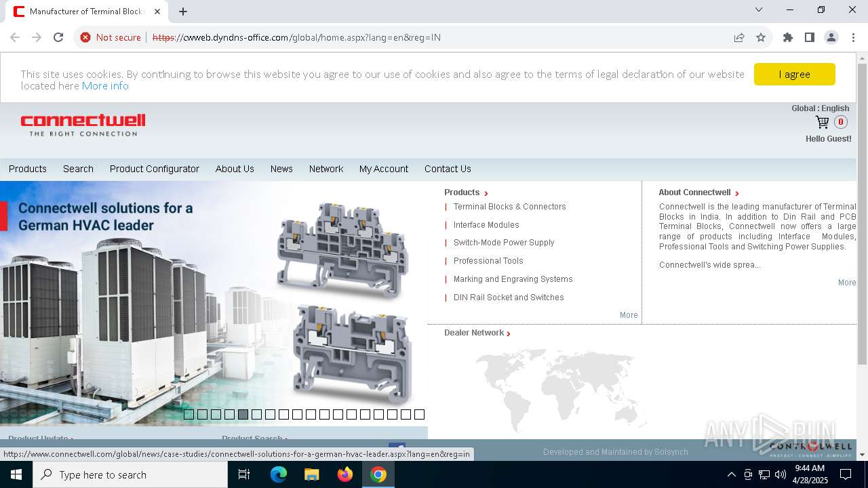The image size is (868, 488).
Task: Click More under the Products list
Action: [x=629, y=315]
